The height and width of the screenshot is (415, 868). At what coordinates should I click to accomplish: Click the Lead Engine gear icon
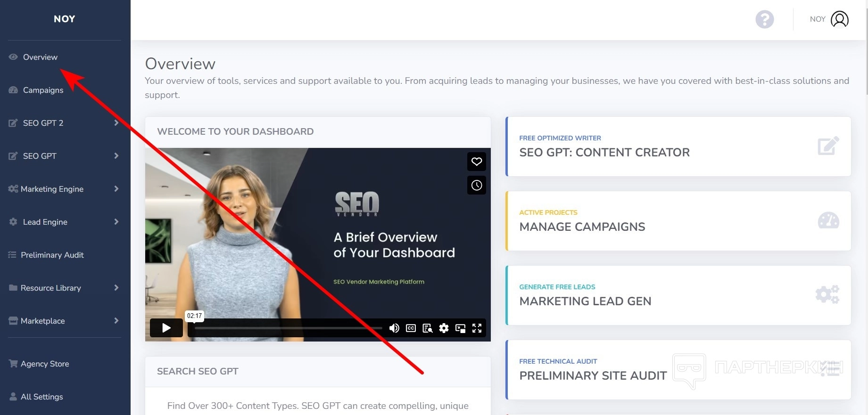13,222
